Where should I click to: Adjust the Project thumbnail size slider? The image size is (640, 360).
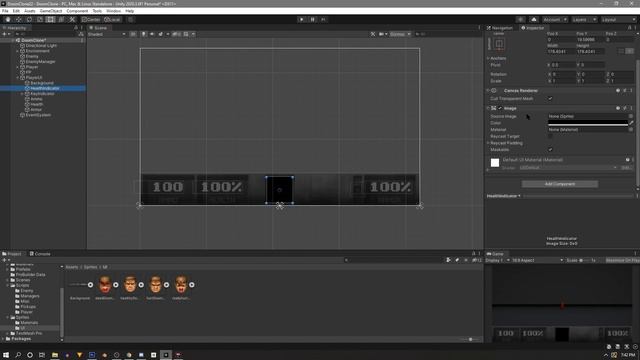470,339
